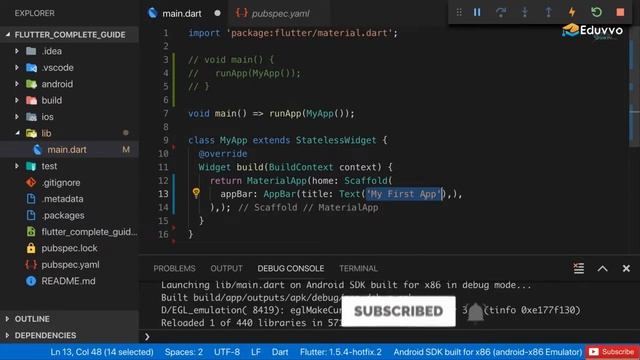Close the bottom panel
This screenshot has height=360, width=640.
(x=626, y=269)
